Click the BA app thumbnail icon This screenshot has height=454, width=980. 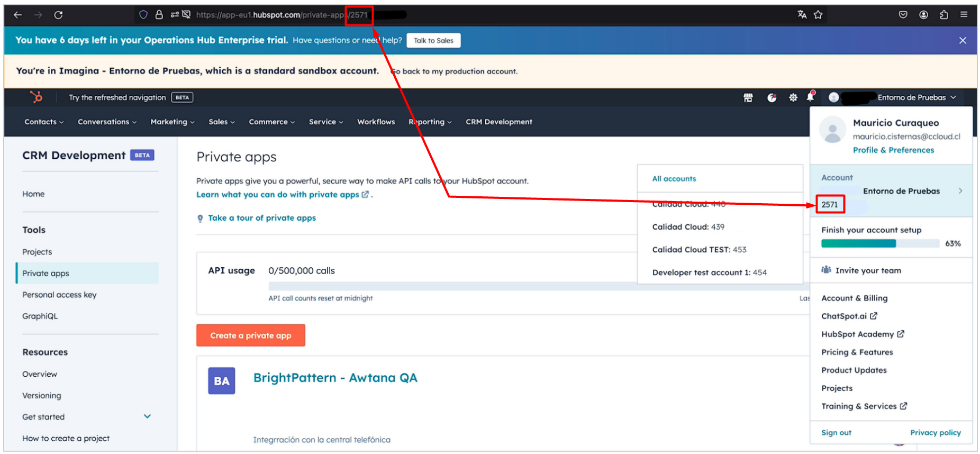tap(221, 381)
